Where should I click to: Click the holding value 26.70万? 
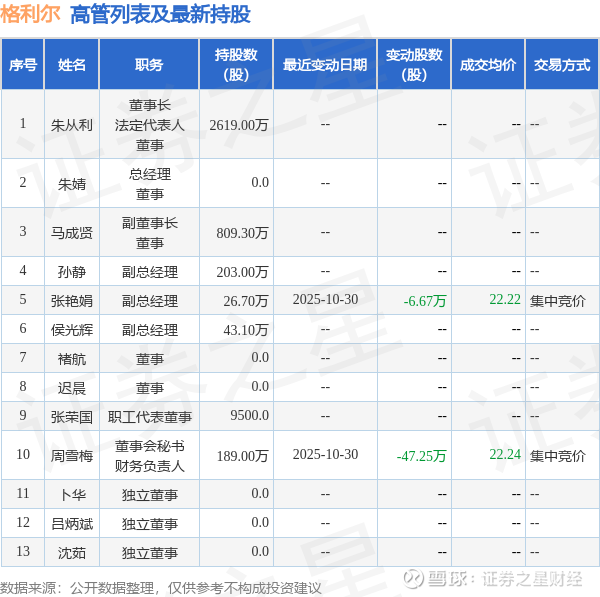pos(246,301)
